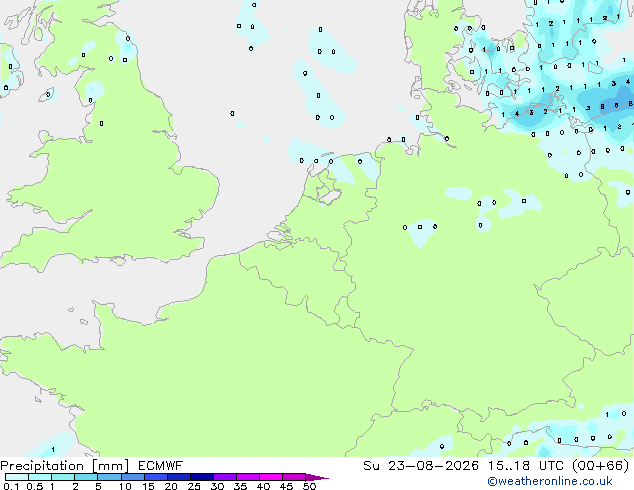Image resolution: width=634 pixels, height=490 pixels.
Task: Click the 'Precipitation' legend title
Action: (x=42, y=466)
